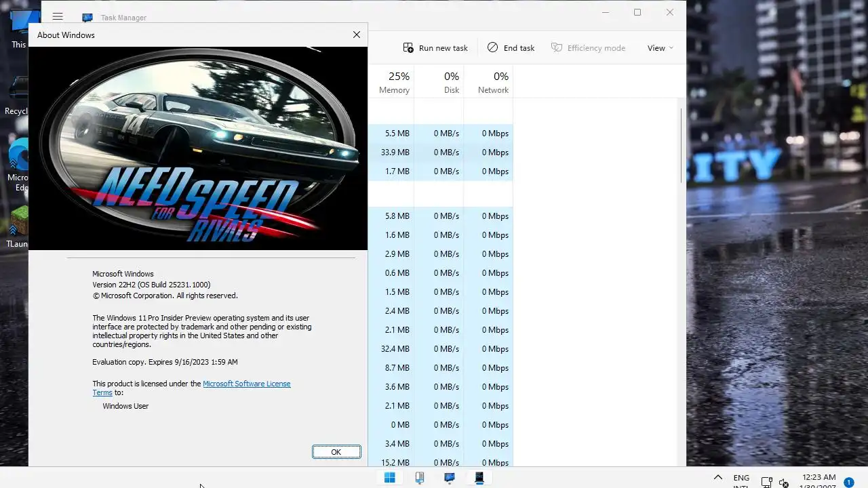Click OK in About Windows dialog
Screen dimensions: 868x488
coord(336,452)
